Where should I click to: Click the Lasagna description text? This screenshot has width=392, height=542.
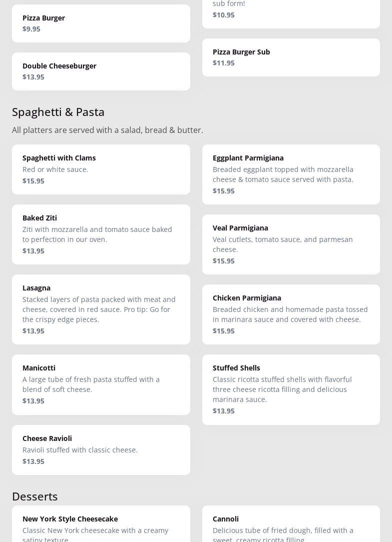(x=99, y=309)
